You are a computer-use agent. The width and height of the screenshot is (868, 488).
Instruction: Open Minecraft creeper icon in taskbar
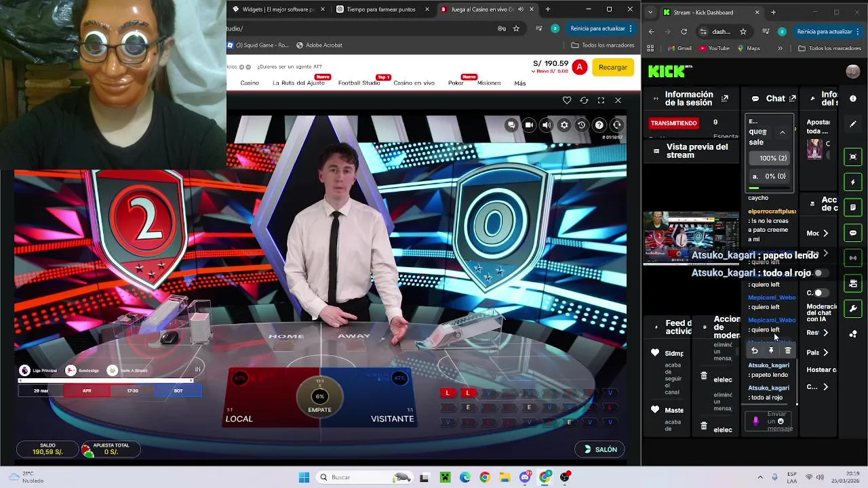click(445, 477)
